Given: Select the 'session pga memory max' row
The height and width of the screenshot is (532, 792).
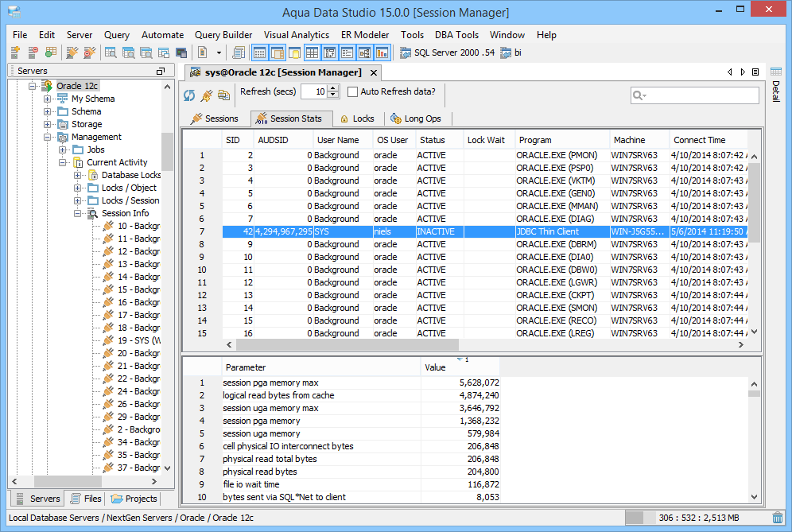Looking at the screenshot, I should (x=361, y=383).
